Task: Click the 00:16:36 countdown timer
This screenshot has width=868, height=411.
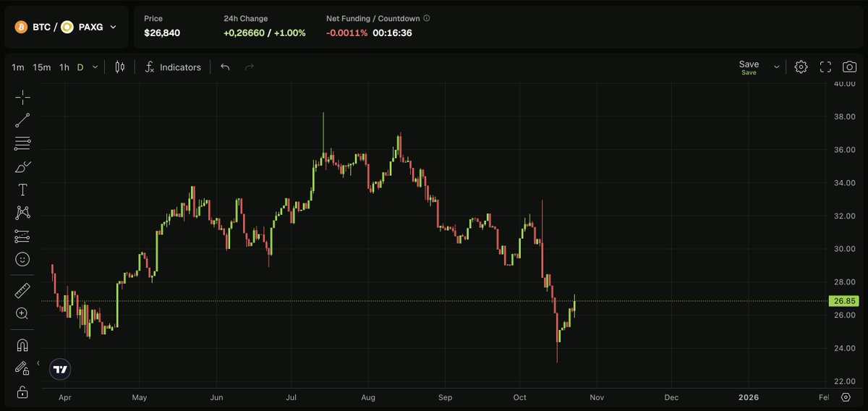Action: click(x=393, y=33)
